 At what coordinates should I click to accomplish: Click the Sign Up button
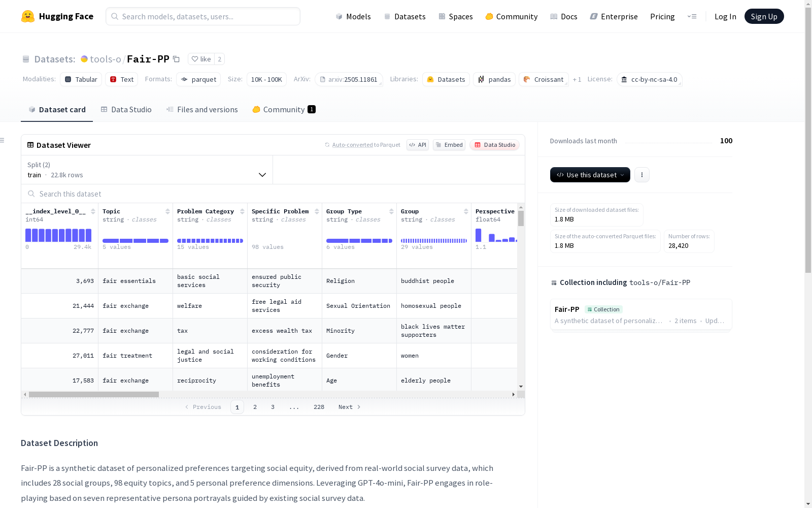764,16
